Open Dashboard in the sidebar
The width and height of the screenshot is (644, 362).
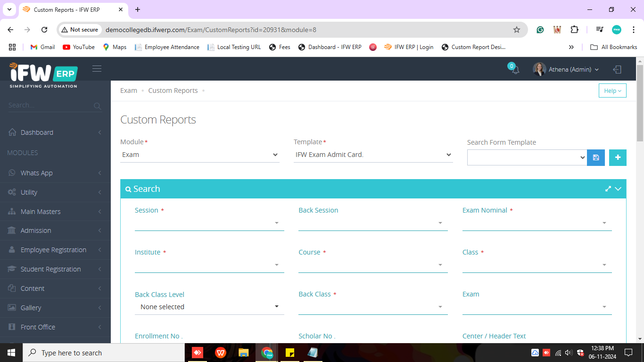55,132
